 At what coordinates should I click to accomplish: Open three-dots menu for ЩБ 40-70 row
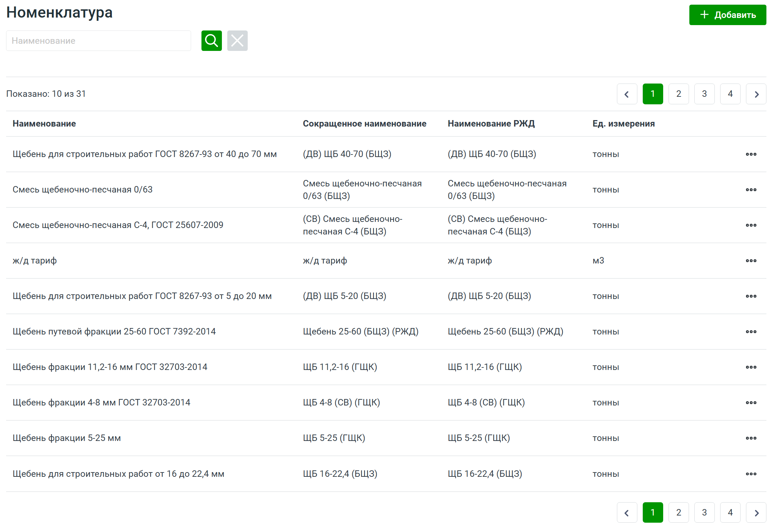[x=751, y=154]
